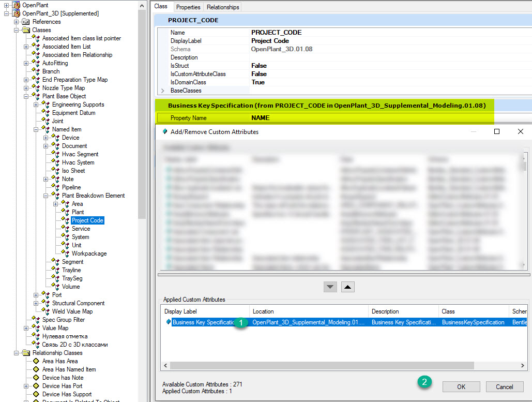The width and height of the screenshot is (532, 402).
Task: Select the Iso Sheet class
Action: (73, 171)
